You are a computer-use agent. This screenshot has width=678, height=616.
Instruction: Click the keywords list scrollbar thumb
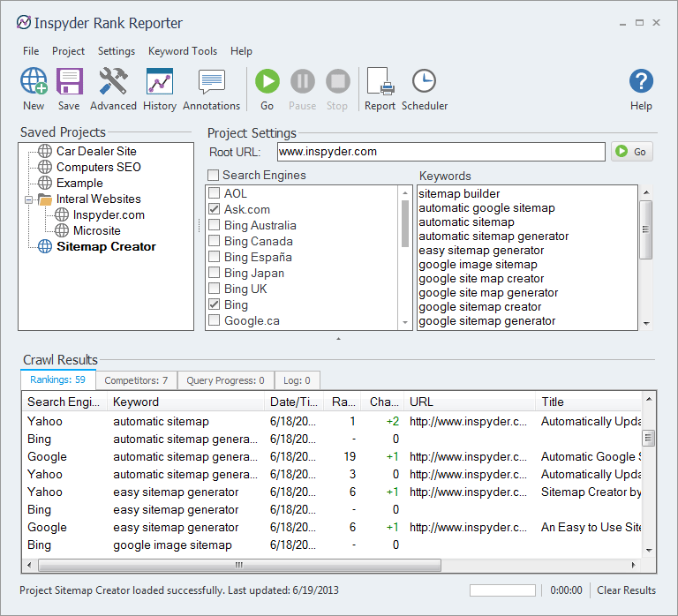point(646,229)
